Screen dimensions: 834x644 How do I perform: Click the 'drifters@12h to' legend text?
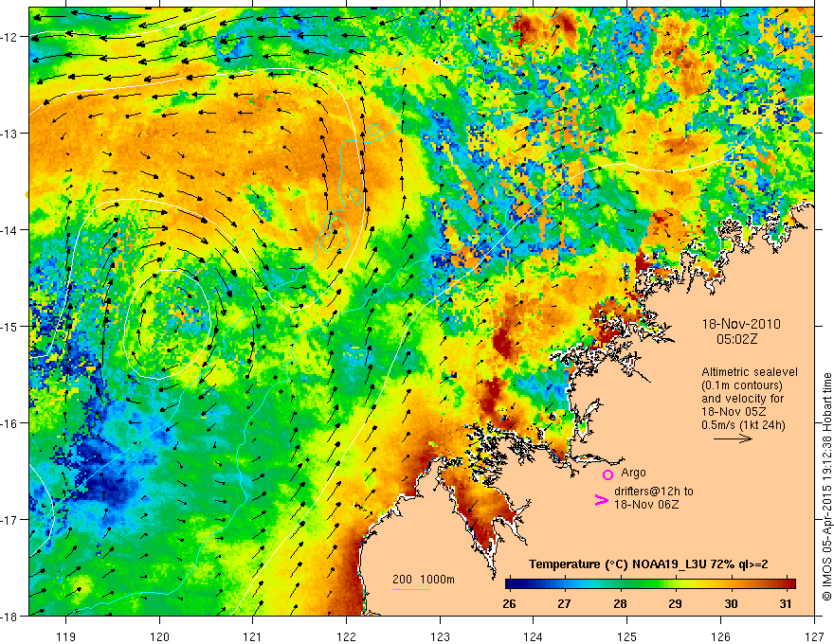click(x=654, y=492)
